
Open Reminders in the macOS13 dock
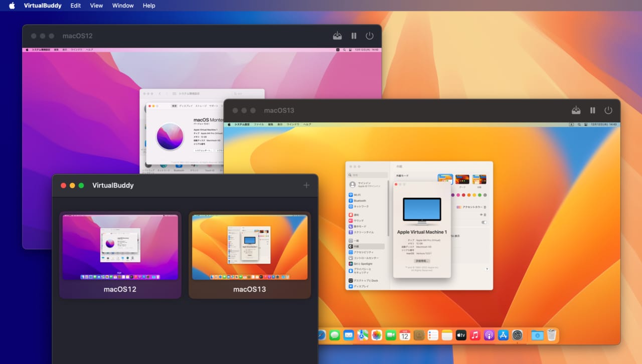pos(433,335)
